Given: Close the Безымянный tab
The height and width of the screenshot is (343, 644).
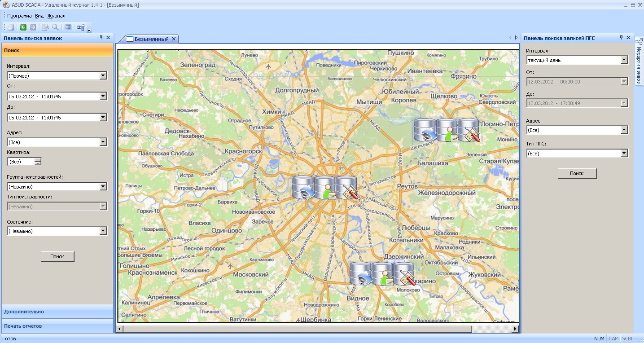Looking at the screenshot, I should (x=174, y=39).
